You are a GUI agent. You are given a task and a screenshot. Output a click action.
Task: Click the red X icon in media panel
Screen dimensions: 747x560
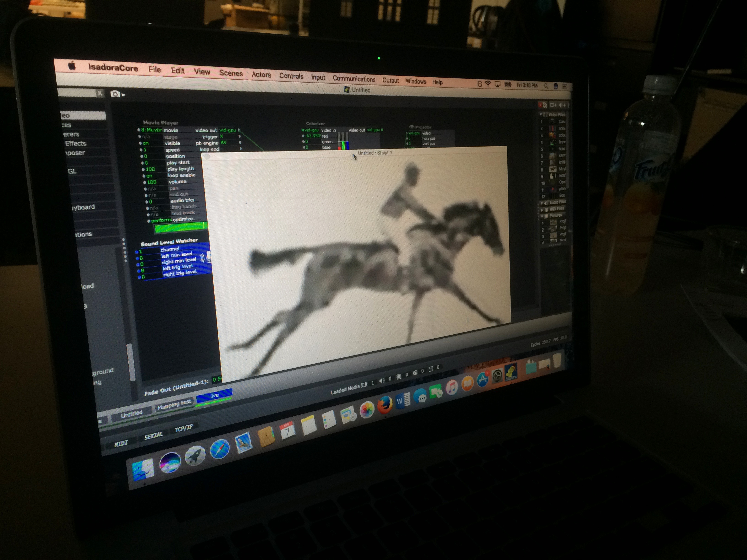pyautogui.click(x=540, y=105)
